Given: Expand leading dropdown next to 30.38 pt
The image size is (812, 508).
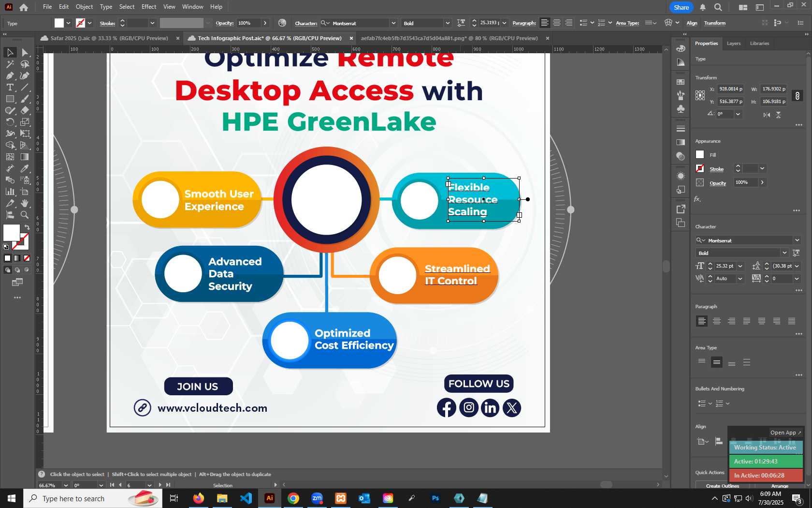Looking at the screenshot, I should [x=797, y=266].
